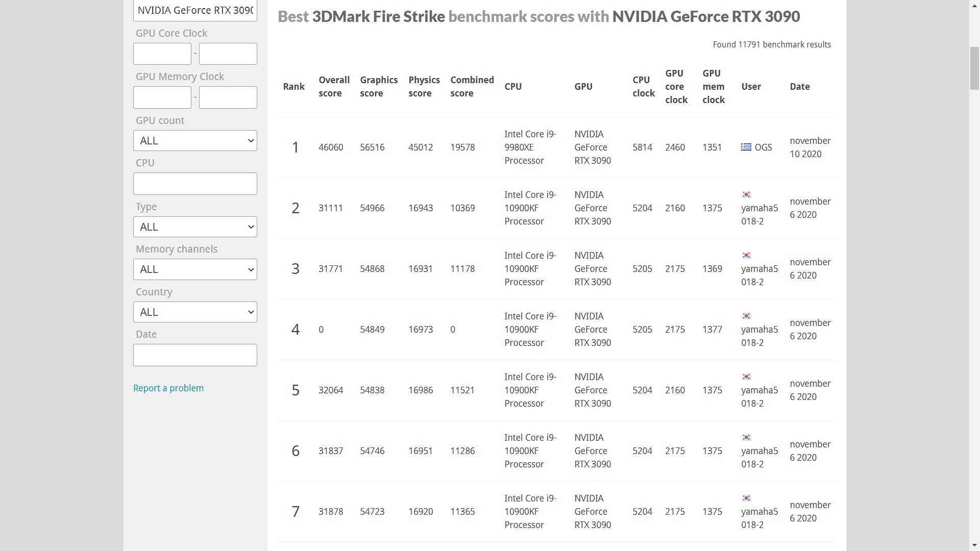Open yamaha5018-2 user link in rank 5 row
This screenshot has height=551, width=980.
[759, 397]
